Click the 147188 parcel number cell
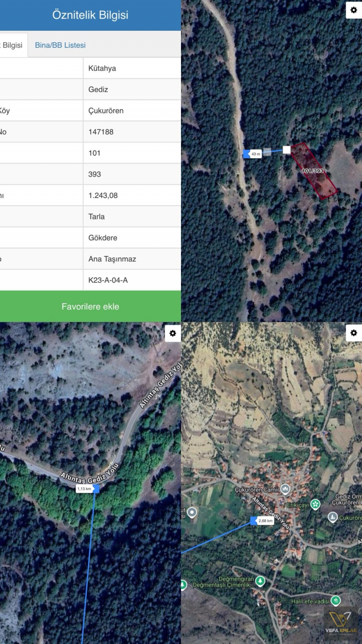 pyautogui.click(x=132, y=132)
